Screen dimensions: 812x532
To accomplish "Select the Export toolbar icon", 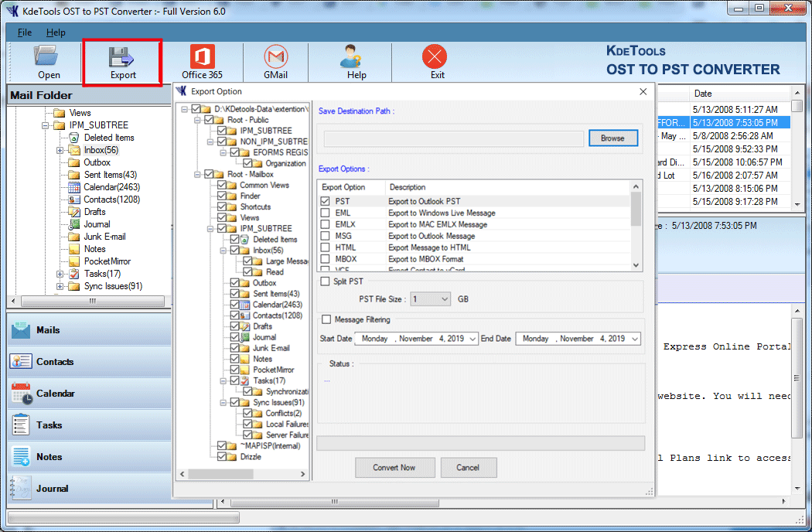I will (121, 60).
